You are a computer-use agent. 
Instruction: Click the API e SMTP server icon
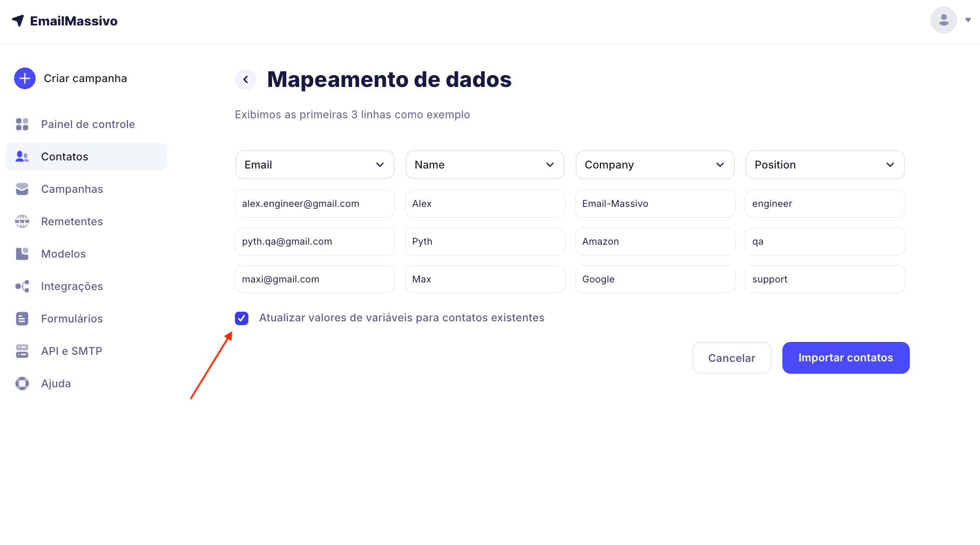pyautogui.click(x=22, y=351)
